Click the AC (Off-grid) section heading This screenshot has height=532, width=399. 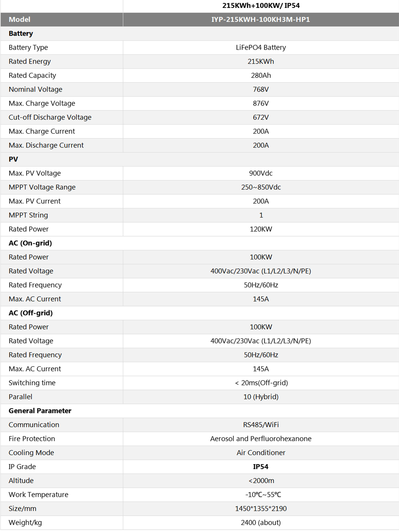(x=31, y=313)
